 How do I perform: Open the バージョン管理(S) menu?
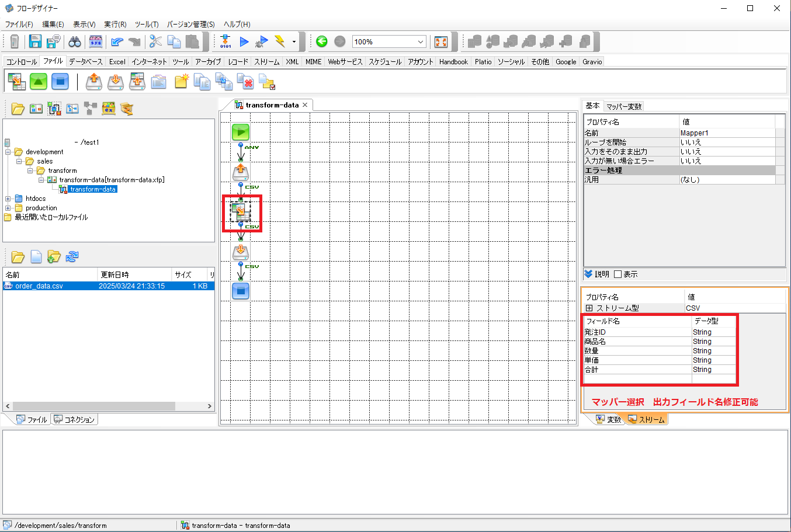[x=190, y=25]
